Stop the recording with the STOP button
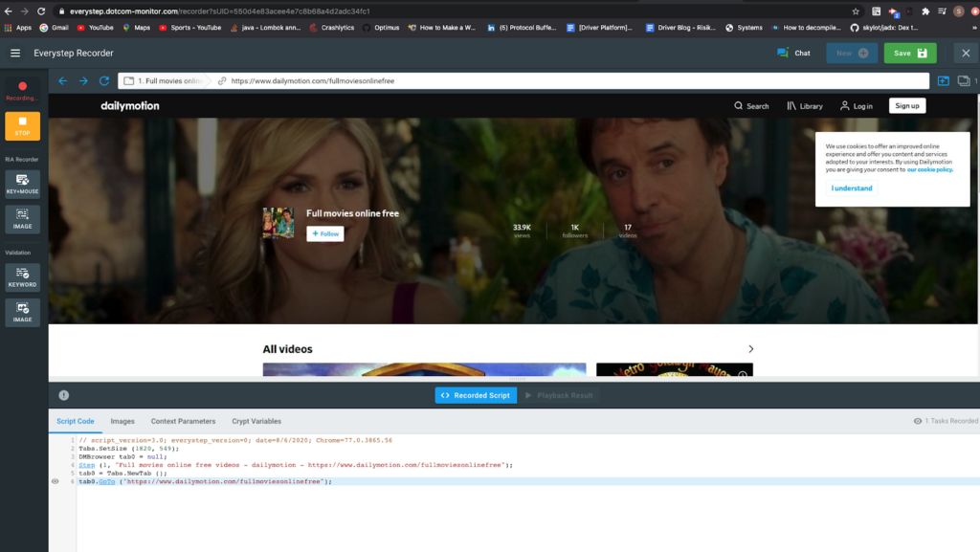980x552 pixels. tap(23, 125)
